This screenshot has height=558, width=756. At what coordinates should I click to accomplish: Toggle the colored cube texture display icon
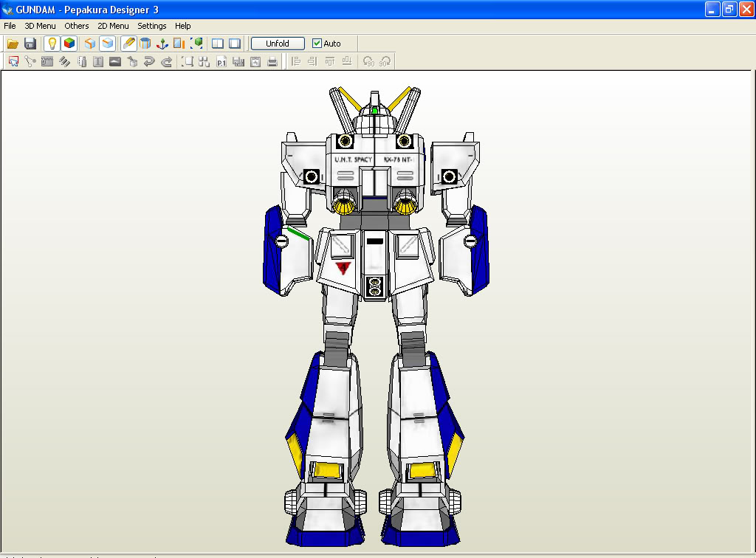69,44
